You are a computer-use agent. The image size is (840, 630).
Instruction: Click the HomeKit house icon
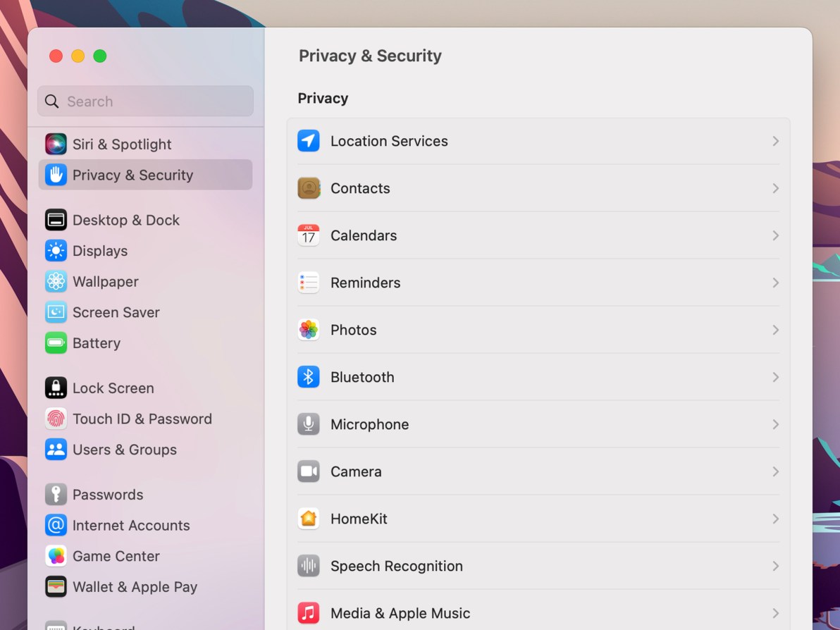click(x=309, y=519)
